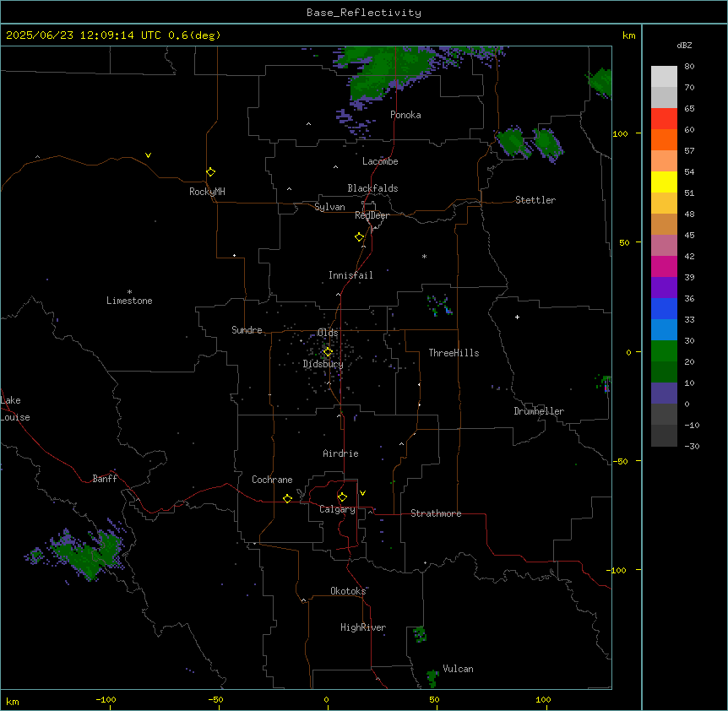This screenshot has width=728, height=711.
Task: Click the Base_Reflectivity title text
Action: pos(364,13)
